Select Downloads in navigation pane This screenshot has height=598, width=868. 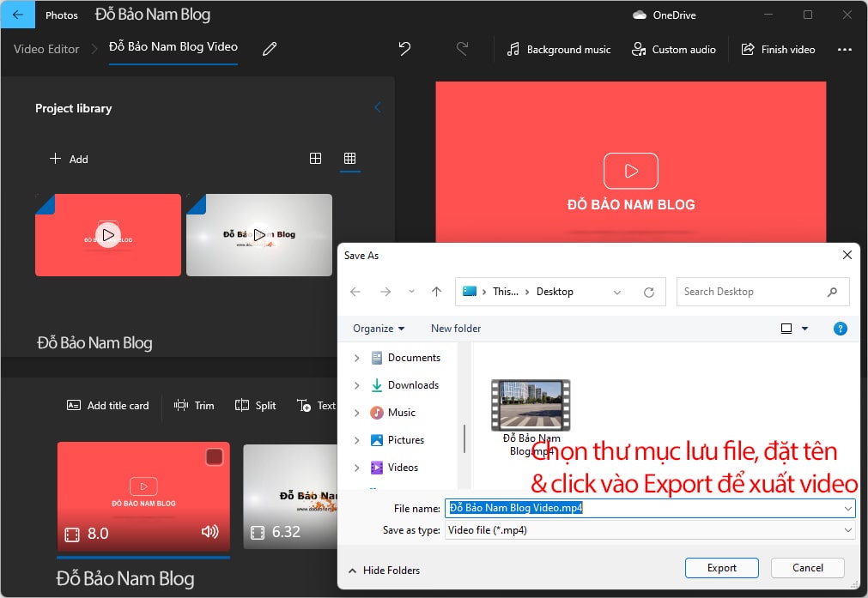(x=404, y=385)
